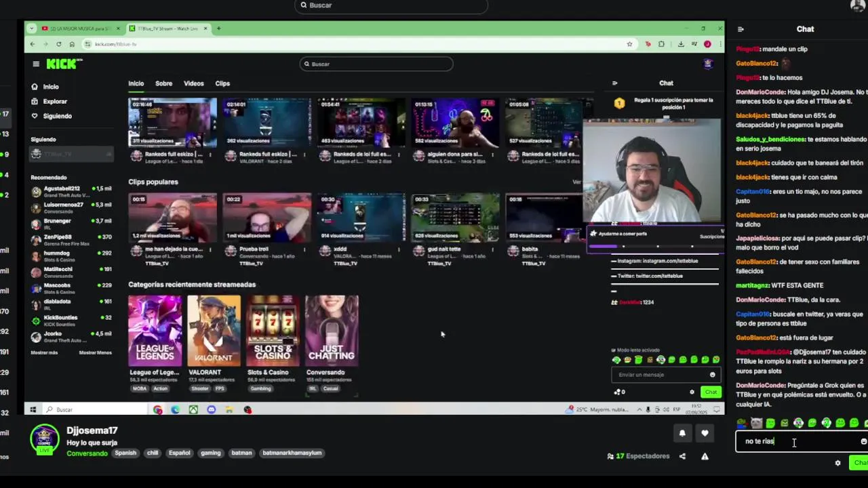Open KickBounties recommended channel
This screenshot has height=488, width=868.
[x=71, y=321]
